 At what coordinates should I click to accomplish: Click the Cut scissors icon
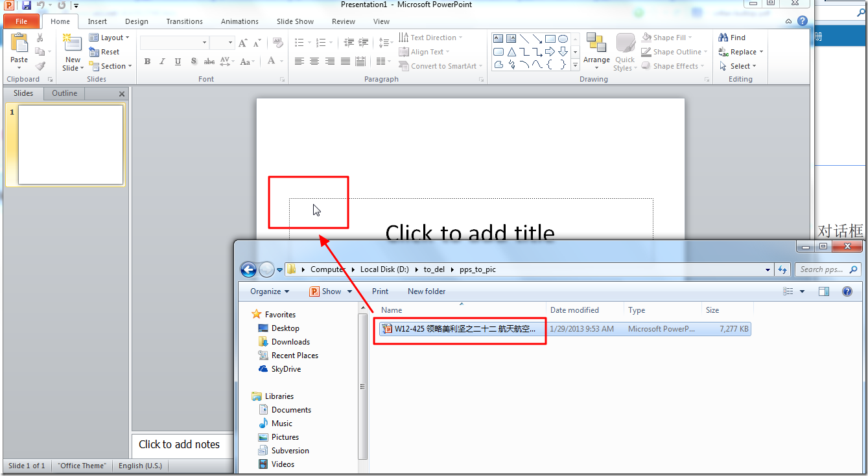click(40, 38)
